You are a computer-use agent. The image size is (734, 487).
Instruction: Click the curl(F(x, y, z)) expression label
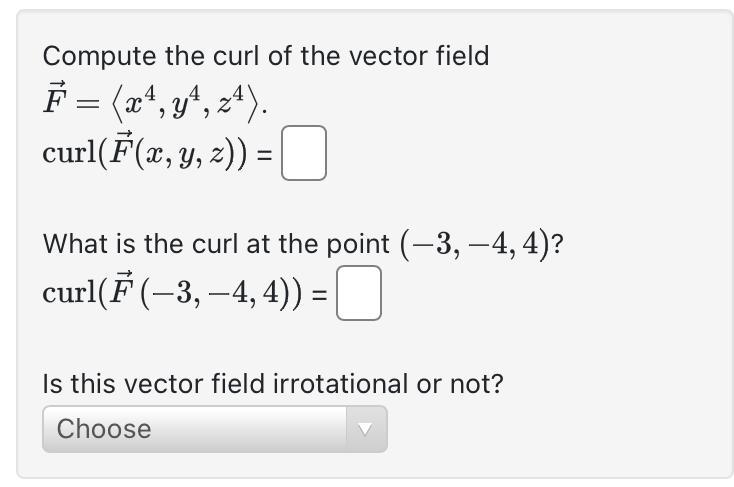[x=145, y=152]
